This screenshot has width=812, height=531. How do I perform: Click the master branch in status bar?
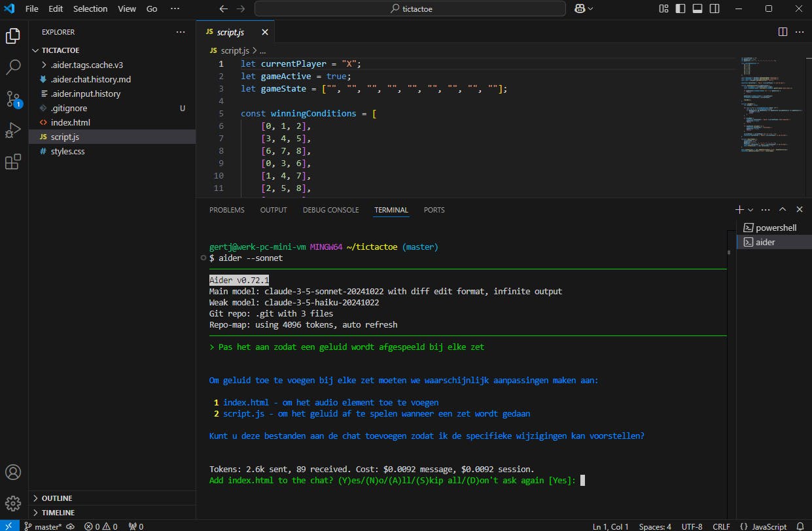(43, 526)
